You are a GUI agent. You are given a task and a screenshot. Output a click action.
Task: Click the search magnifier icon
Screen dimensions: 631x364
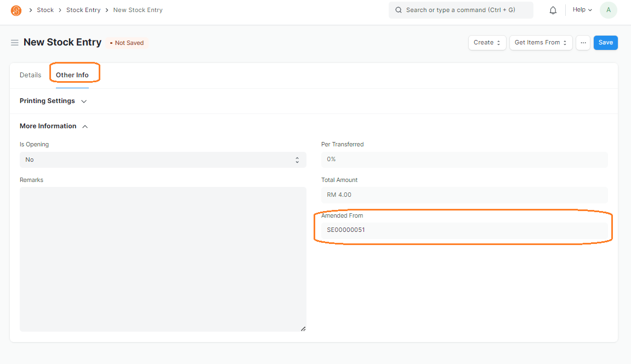click(399, 10)
